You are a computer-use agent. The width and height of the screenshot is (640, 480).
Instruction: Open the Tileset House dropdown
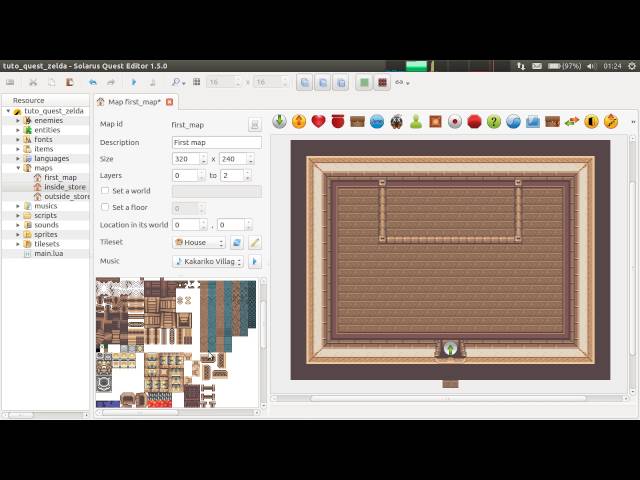[x=199, y=242]
